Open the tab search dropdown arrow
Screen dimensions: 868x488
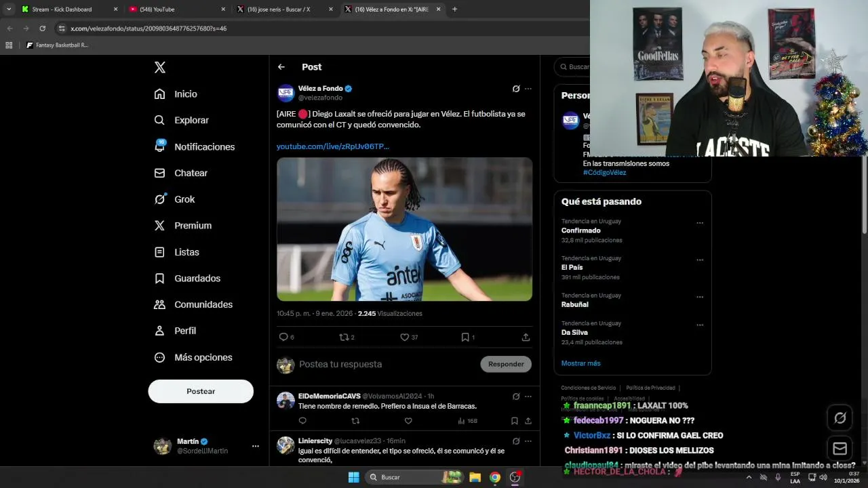(8, 9)
